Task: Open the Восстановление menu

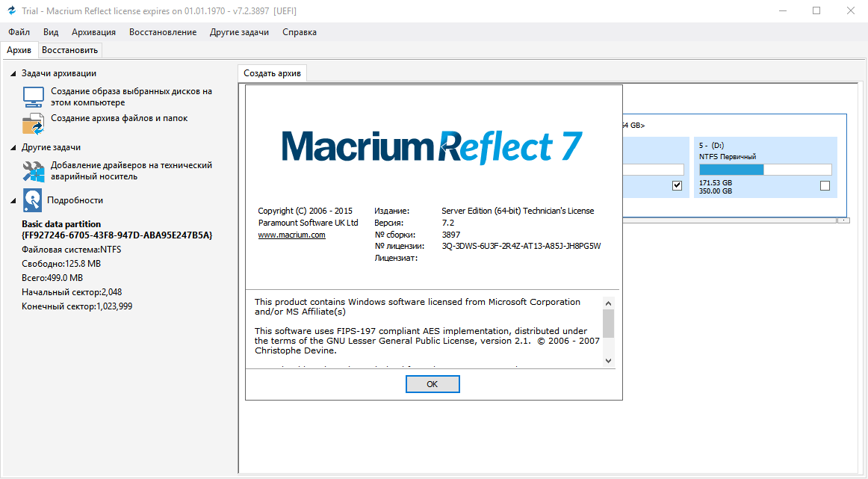Action: coord(163,32)
